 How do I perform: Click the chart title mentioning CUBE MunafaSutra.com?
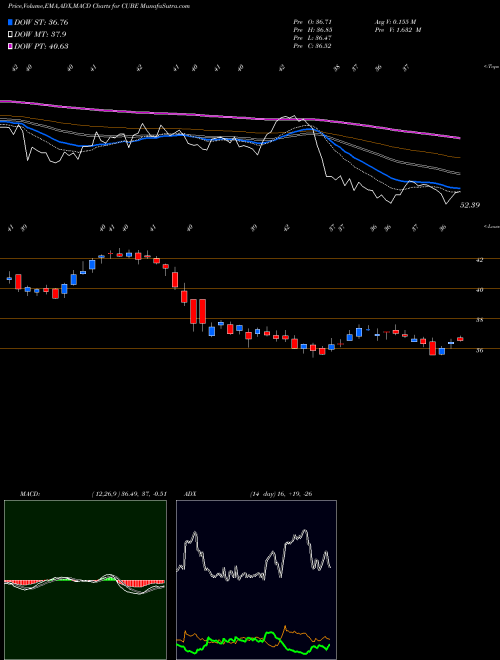click(x=99, y=6)
